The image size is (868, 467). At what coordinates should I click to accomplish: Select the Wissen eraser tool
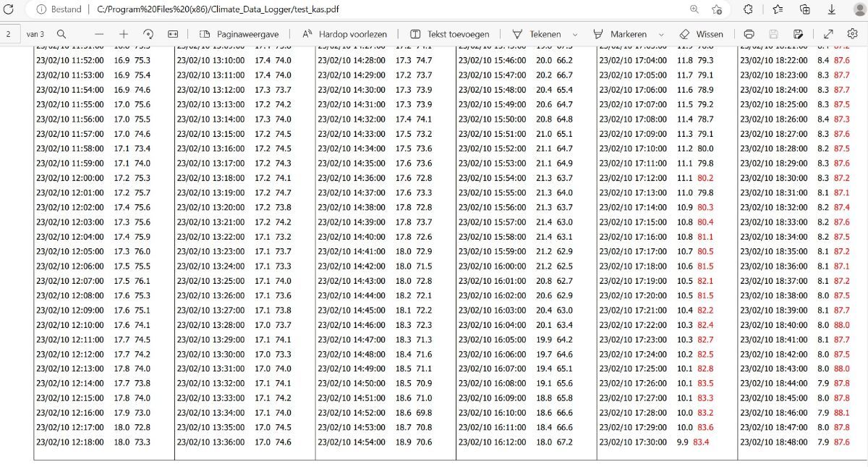point(701,34)
